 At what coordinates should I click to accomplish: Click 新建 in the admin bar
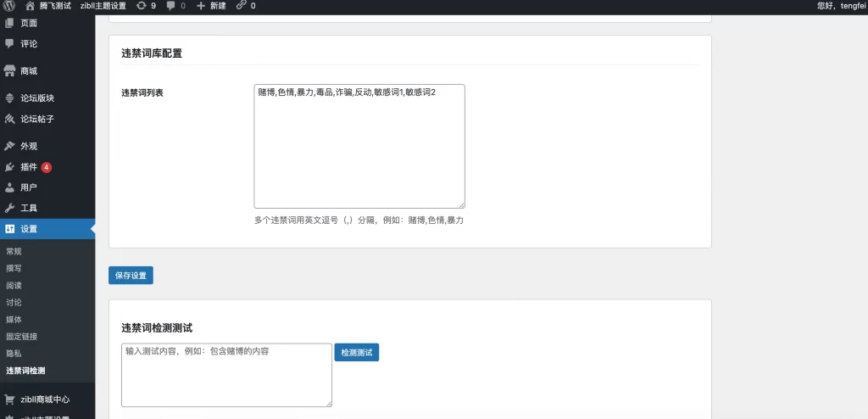(x=218, y=6)
